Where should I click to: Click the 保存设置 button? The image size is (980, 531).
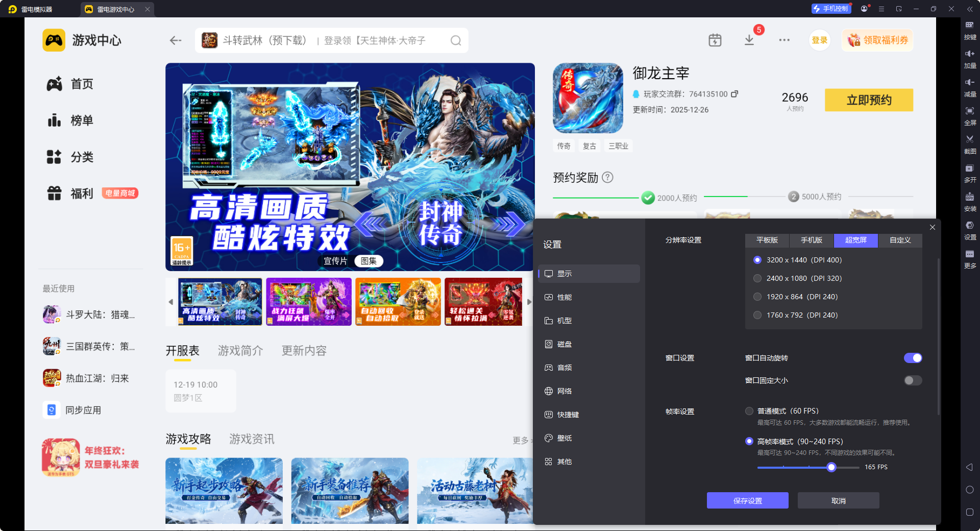[x=748, y=500]
